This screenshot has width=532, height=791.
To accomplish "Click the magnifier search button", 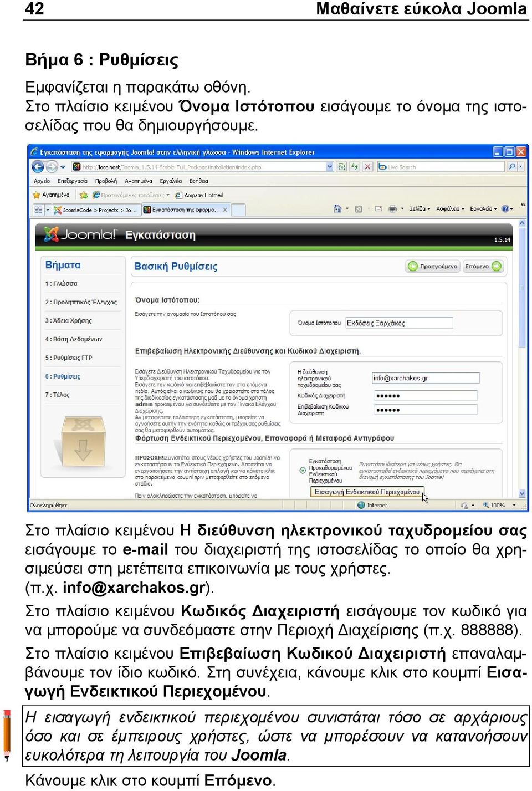I will click(x=511, y=166).
